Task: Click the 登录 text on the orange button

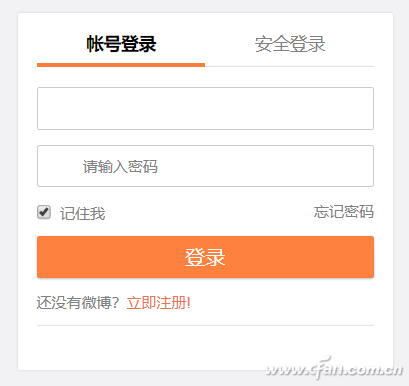Action: (205, 257)
